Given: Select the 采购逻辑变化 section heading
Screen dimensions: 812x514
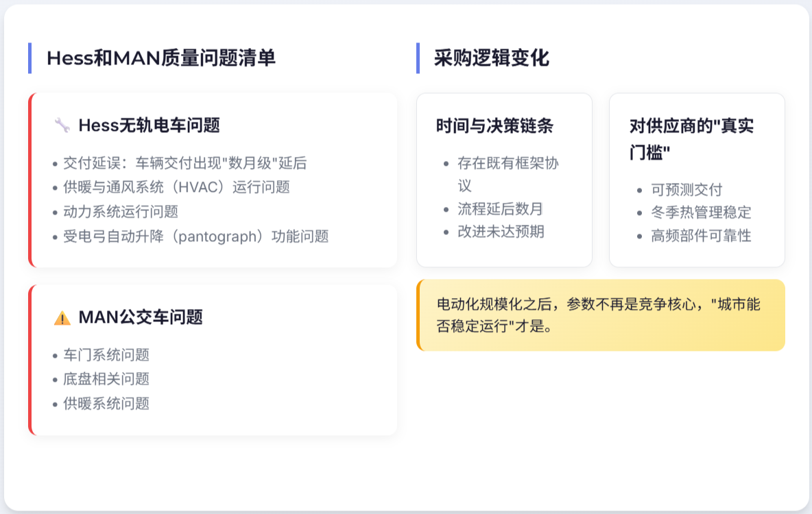Looking at the screenshot, I should coord(492,58).
